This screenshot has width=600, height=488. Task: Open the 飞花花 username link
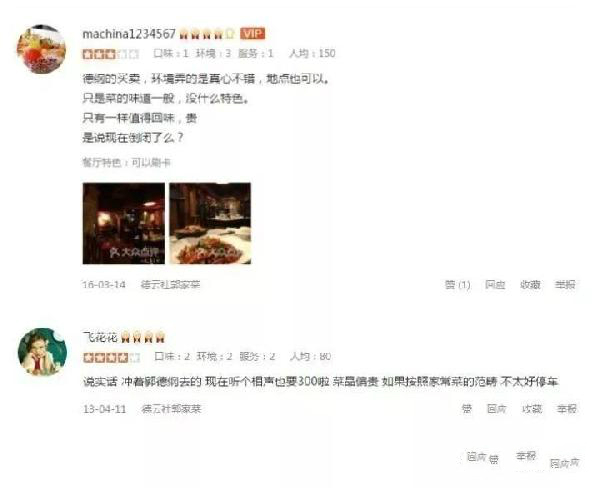click(x=100, y=337)
